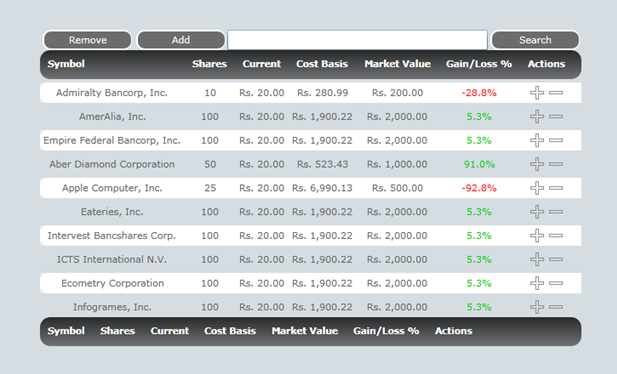Click the plus icon for Admiralty Bancorp, Inc.
Screen dimensions: 617x374
coord(537,93)
